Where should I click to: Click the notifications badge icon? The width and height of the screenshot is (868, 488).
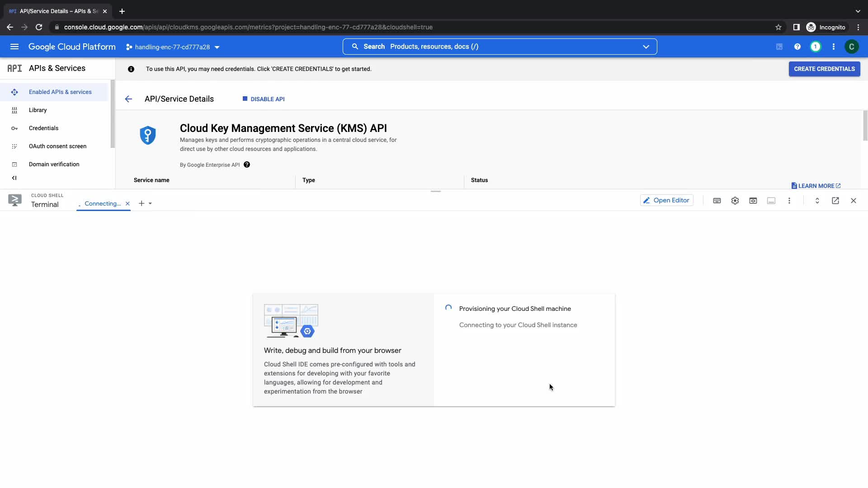(x=816, y=47)
